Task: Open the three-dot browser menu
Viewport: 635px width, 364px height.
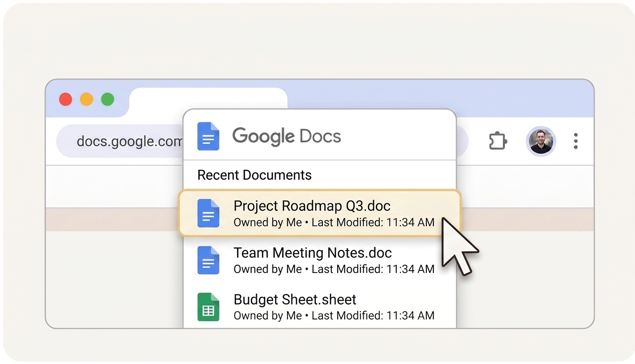Action: (576, 141)
